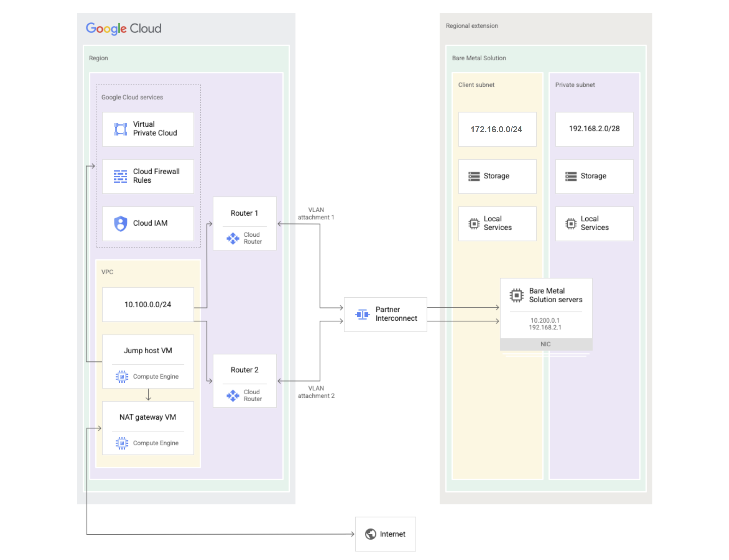
Task: Click Storage text in Private subnet
Action: [593, 176]
